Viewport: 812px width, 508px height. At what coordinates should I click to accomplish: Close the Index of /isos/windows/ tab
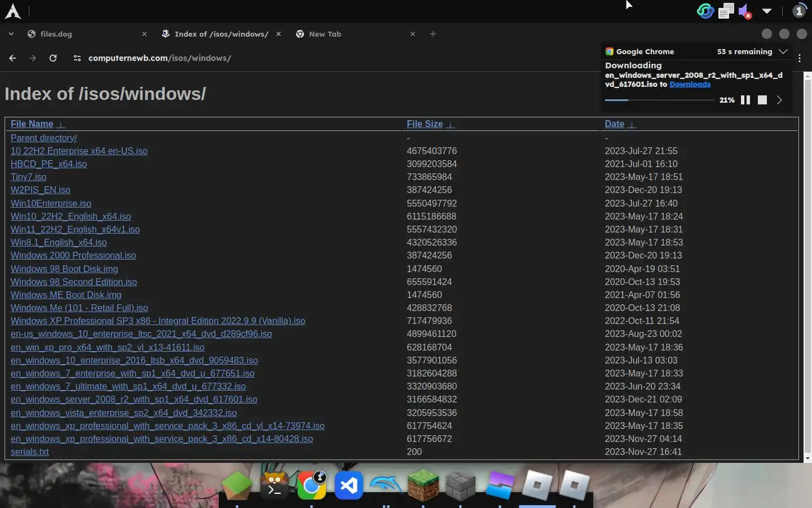[279, 34]
